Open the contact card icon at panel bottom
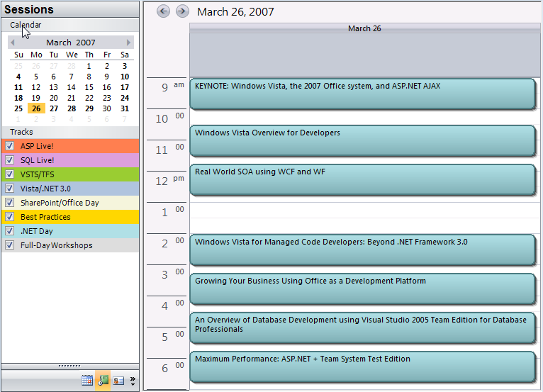543x392 pixels. tap(118, 381)
